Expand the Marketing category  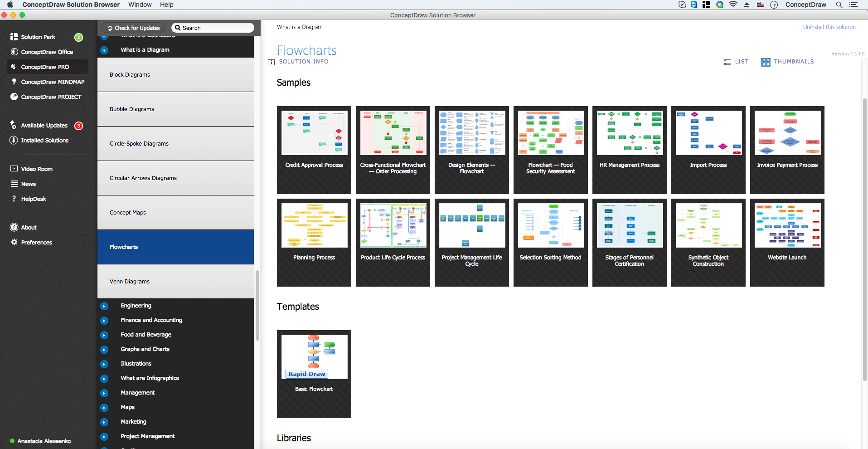click(x=104, y=422)
